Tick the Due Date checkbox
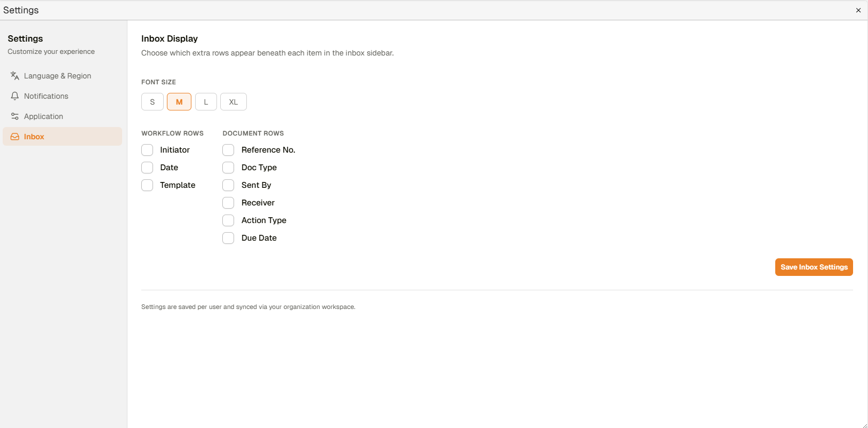This screenshot has width=868, height=428. (228, 238)
